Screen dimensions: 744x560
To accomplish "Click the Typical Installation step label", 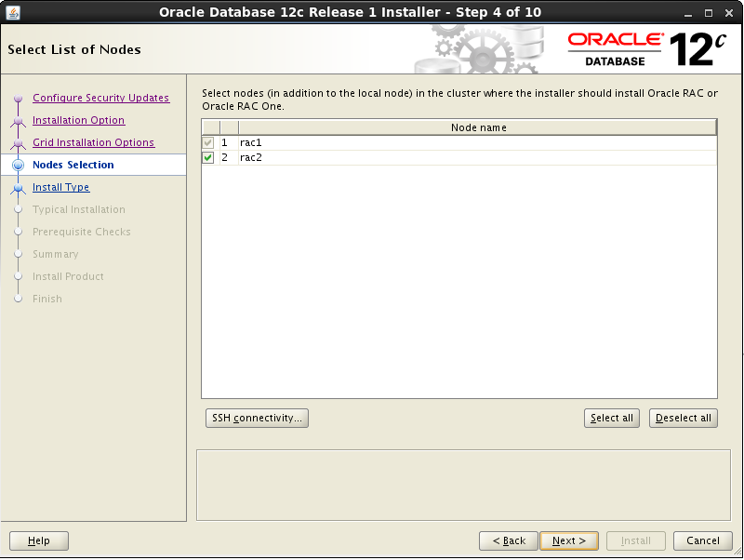I will tap(79, 209).
